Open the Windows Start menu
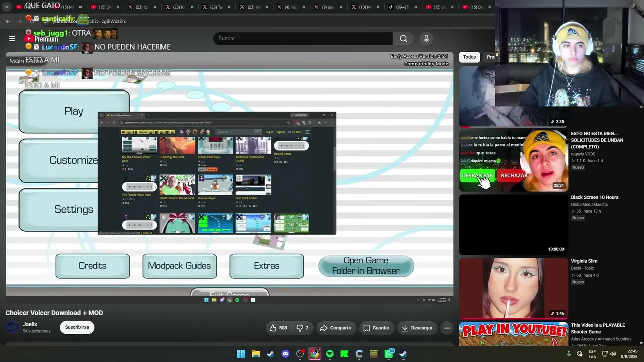 (241, 354)
